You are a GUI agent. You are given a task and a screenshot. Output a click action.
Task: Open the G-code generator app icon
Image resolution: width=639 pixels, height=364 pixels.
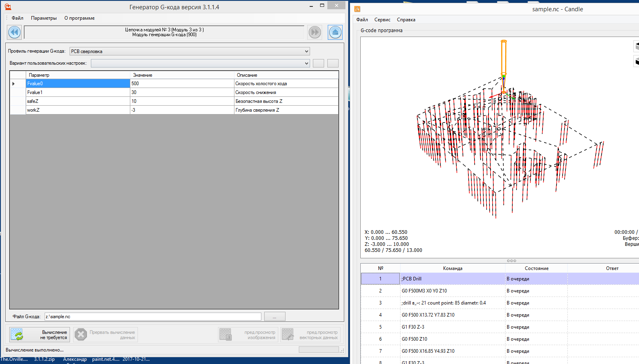(x=8, y=7)
